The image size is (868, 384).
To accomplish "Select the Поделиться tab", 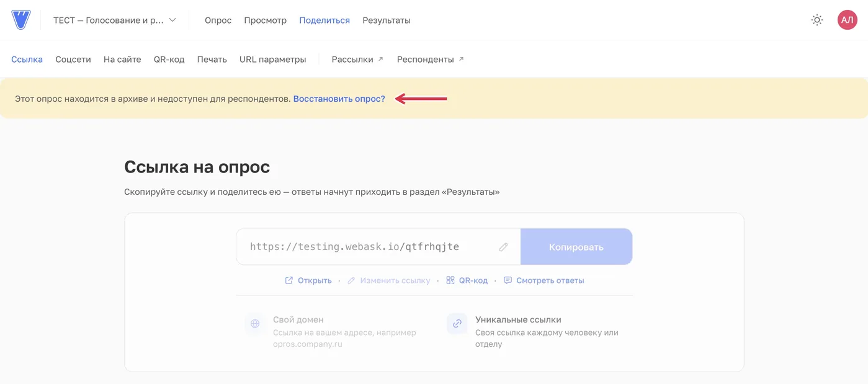I will (x=324, y=20).
